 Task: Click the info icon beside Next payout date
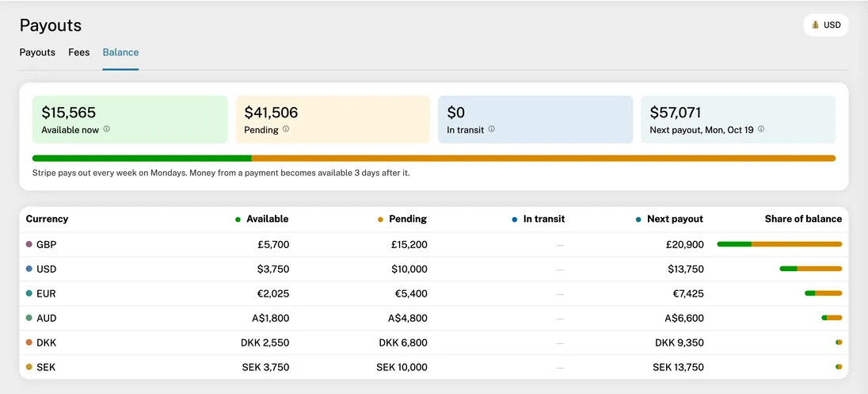click(761, 129)
